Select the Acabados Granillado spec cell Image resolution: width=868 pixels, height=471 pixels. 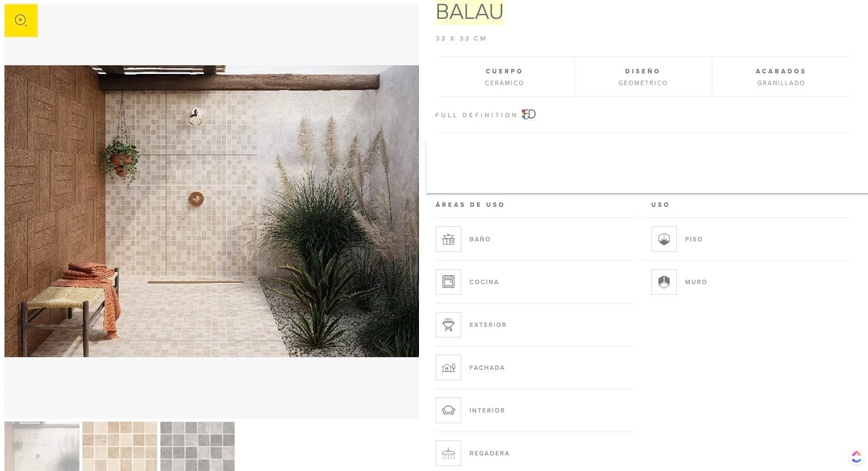(x=781, y=77)
